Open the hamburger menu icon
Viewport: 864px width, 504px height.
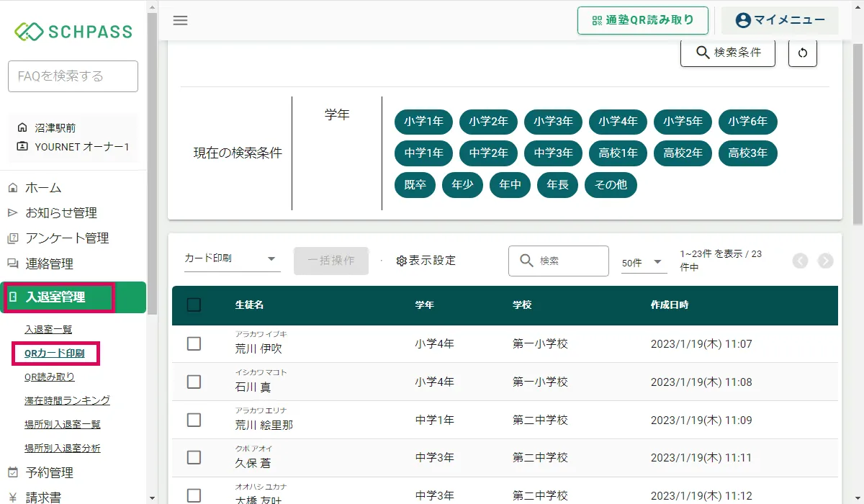pyautogui.click(x=180, y=20)
